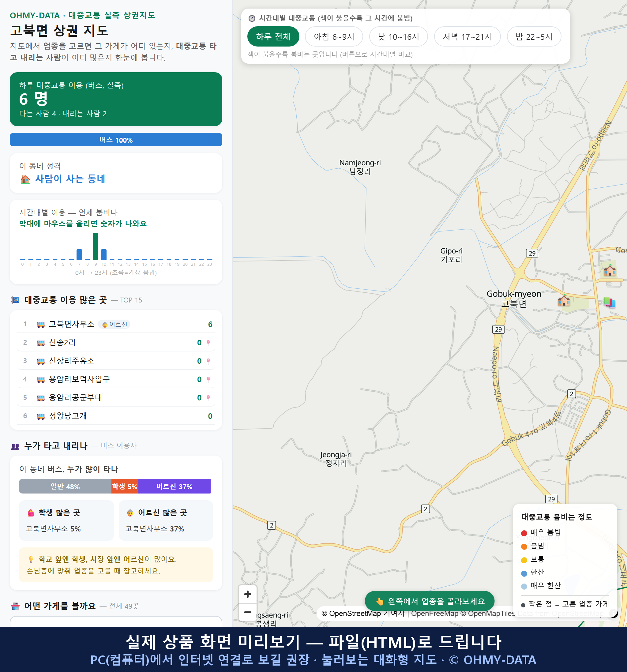
Task: Click the bus icon for 신송2리
Action: pyautogui.click(x=40, y=343)
